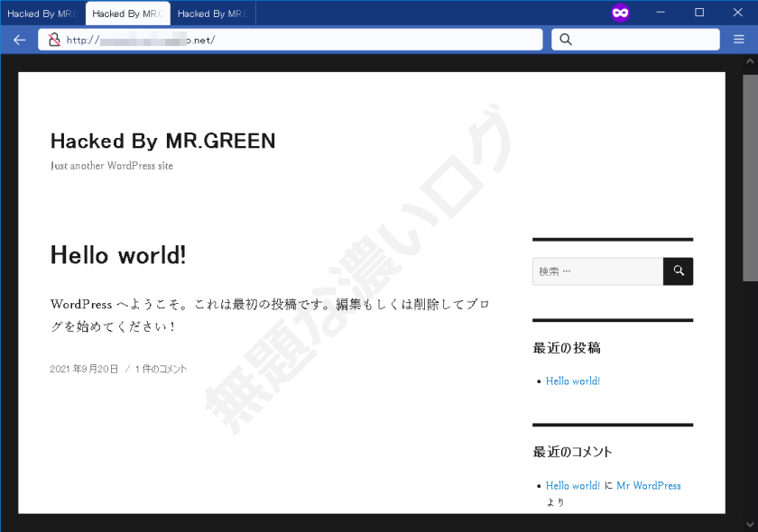Open the 2021年9月20日 post date link

[x=84, y=369]
